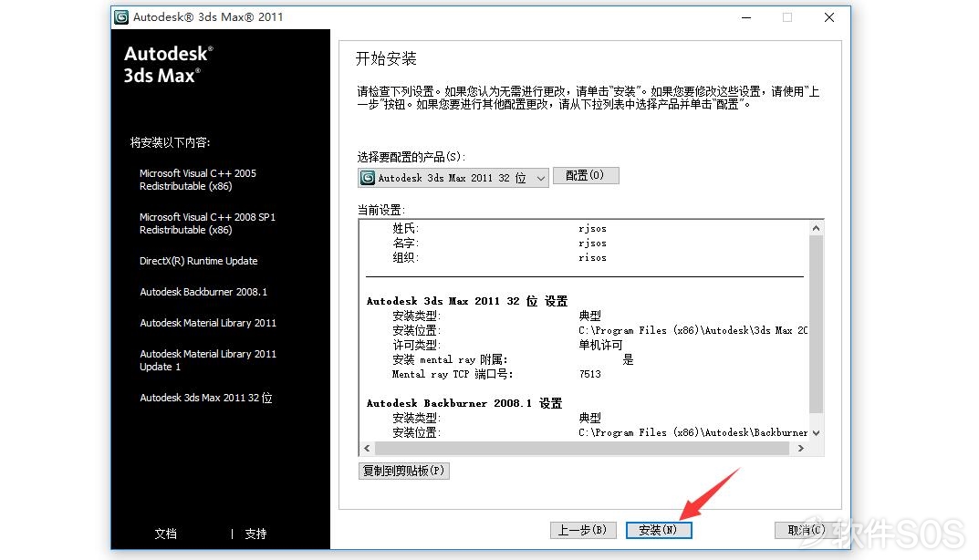Select 'DirectX(R) Runtime Update' entry

pos(199,261)
